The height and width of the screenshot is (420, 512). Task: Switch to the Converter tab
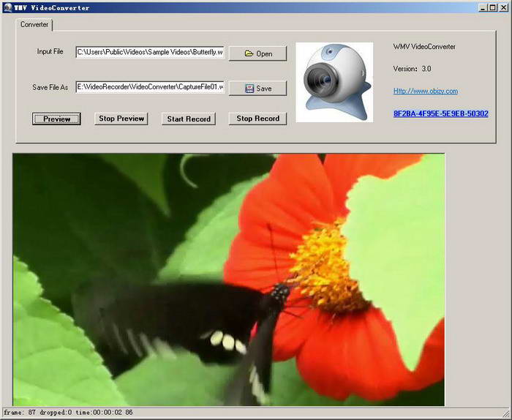pyautogui.click(x=34, y=25)
